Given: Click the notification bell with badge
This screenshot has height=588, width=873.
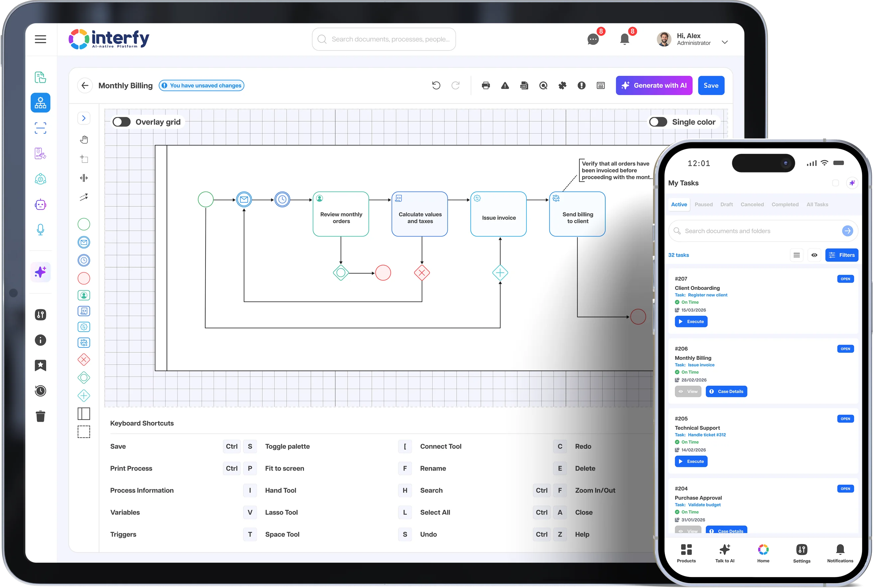Looking at the screenshot, I should click(625, 39).
